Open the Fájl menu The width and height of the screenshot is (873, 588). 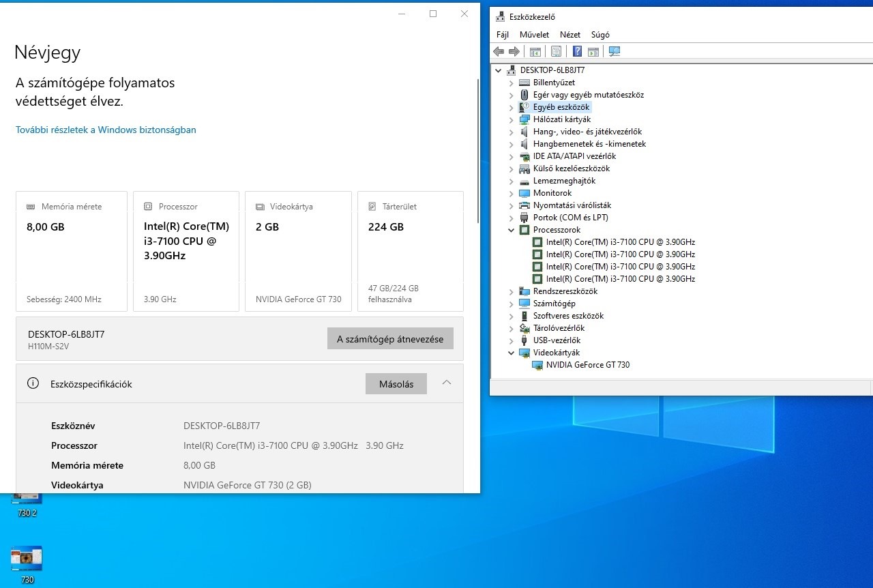tap(503, 35)
